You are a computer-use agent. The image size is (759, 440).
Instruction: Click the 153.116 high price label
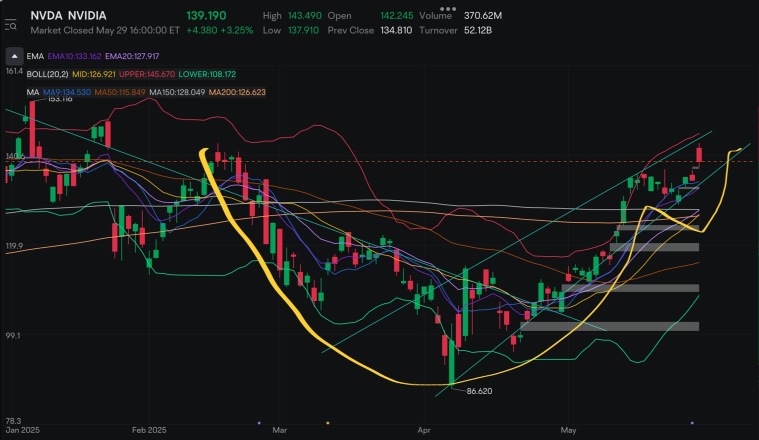coord(60,99)
